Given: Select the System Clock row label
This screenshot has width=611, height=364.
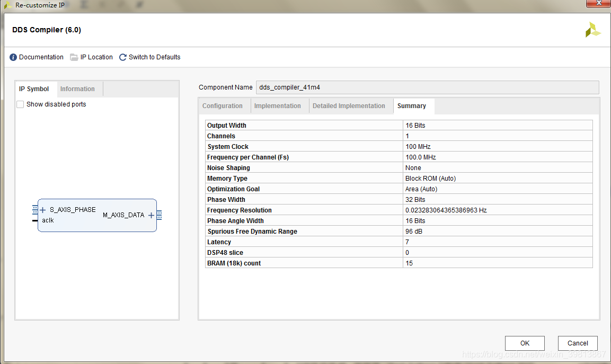Looking at the screenshot, I should point(228,147).
